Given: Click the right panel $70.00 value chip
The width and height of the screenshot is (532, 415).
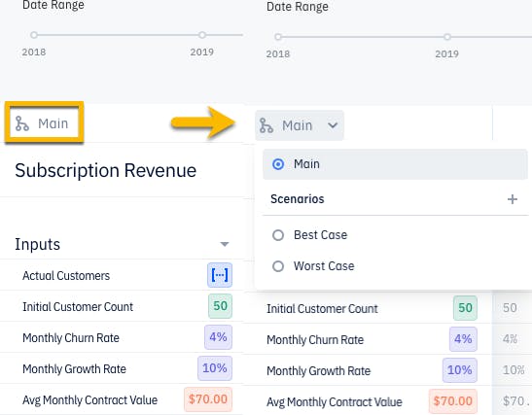Looking at the screenshot, I should pos(453,401).
